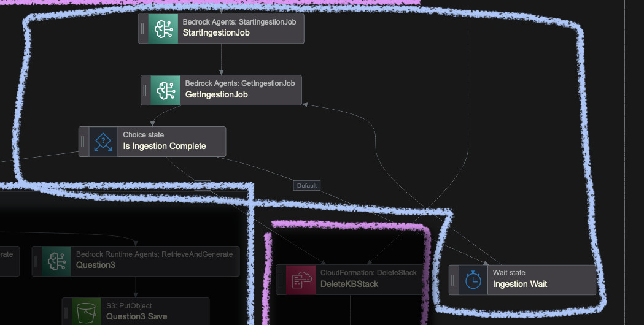This screenshot has width=644, height=325.
Task: Grab the DeleteKBStack node drag handle
Action: click(281, 280)
